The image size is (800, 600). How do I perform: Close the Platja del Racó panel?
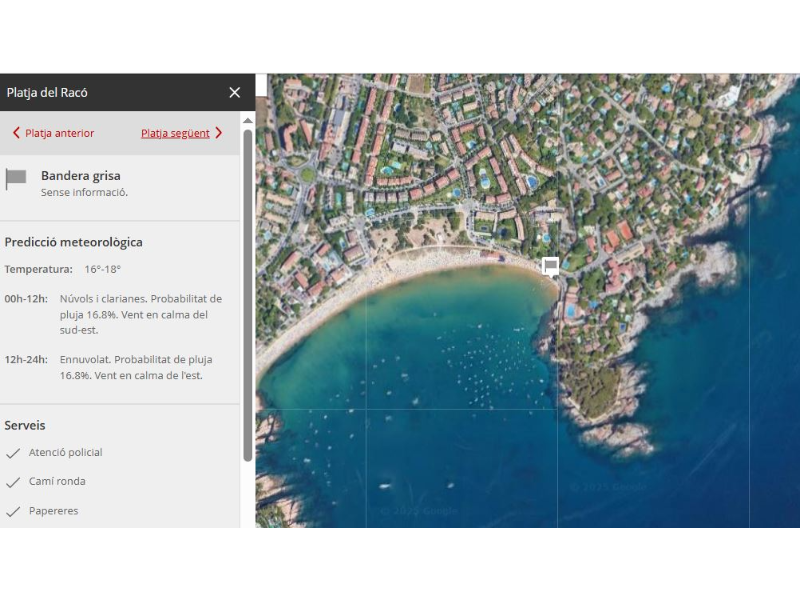click(x=234, y=93)
